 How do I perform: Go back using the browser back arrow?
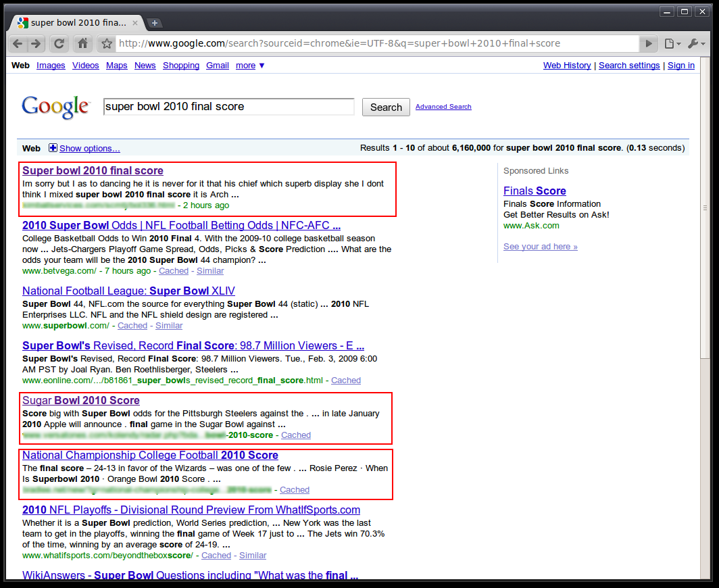pyautogui.click(x=18, y=43)
